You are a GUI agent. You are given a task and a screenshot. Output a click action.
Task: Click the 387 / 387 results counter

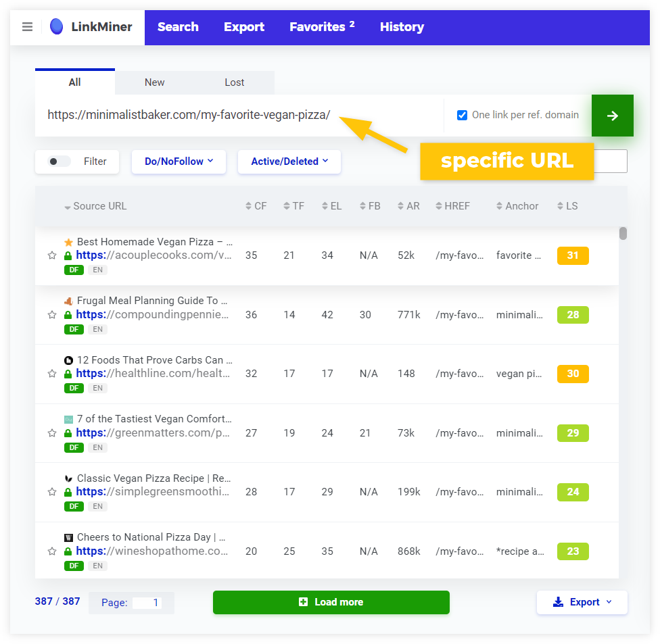(x=57, y=601)
